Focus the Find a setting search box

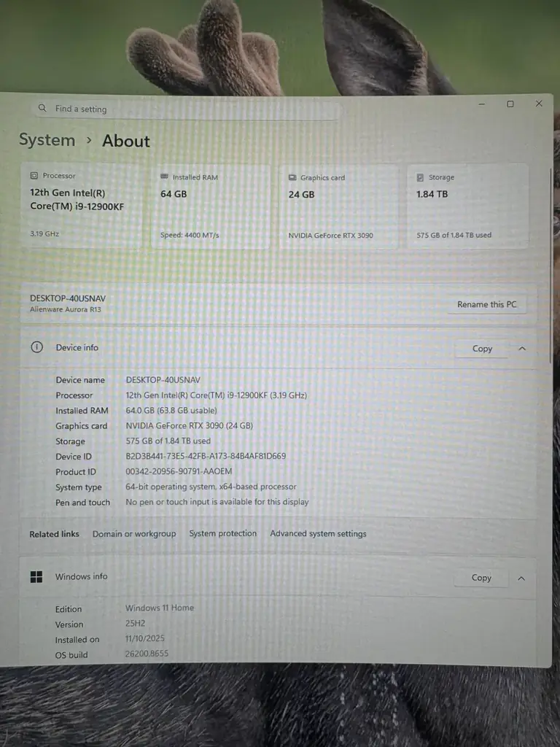tap(187, 109)
